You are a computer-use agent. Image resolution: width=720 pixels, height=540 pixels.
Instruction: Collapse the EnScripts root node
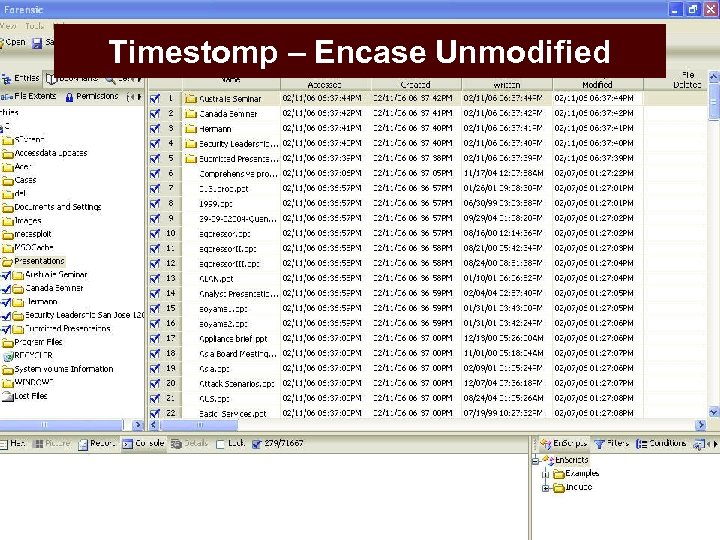click(x=535, y=461)
